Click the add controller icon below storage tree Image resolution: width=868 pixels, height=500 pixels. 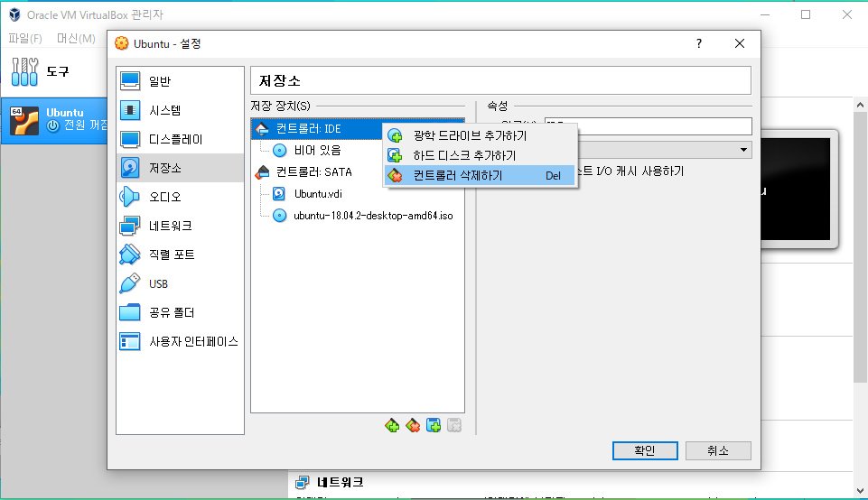point(392,425)
